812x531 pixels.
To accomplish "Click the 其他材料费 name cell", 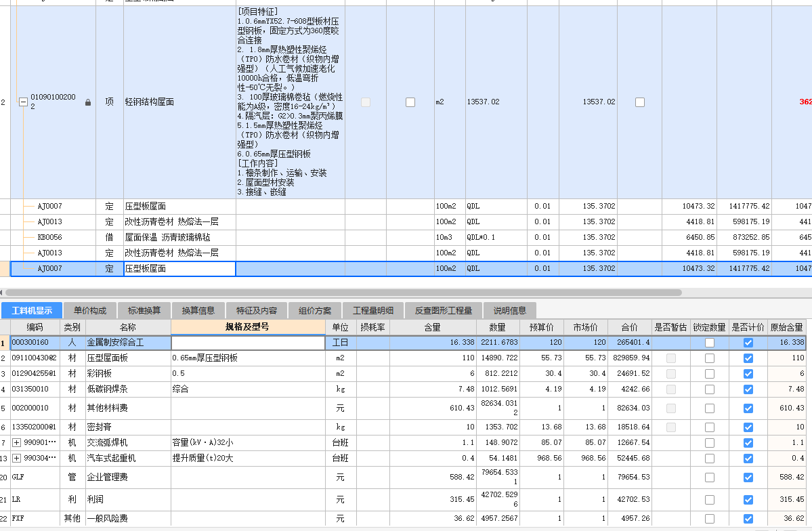I will 128,408.
